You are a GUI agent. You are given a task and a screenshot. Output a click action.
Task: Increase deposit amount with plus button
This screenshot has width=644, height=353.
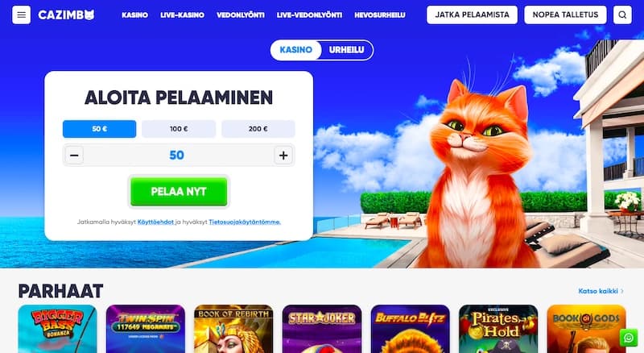[x=283, y=155]
